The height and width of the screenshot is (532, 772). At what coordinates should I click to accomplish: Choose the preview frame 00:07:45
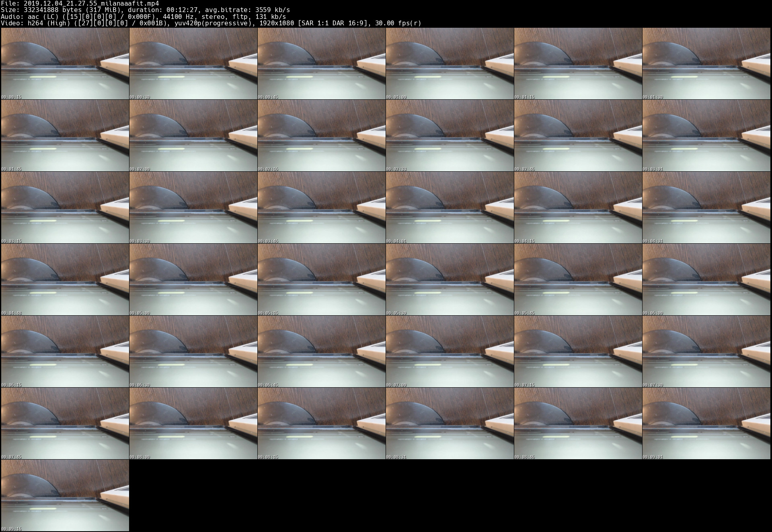65,423
